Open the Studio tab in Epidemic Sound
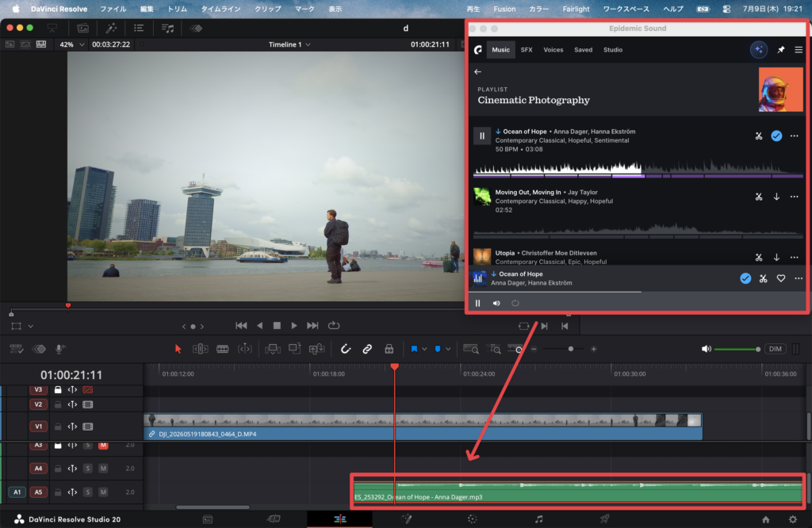 click(613, 50)
